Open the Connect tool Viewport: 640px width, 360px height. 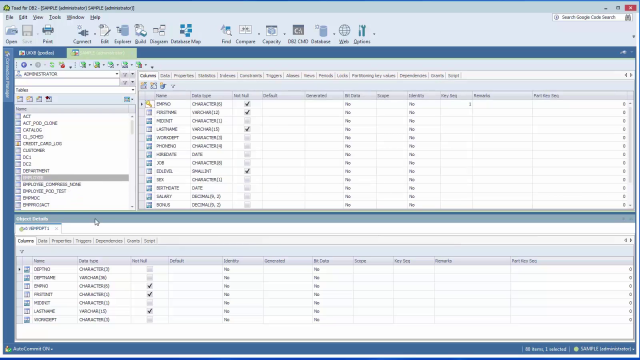coord(82,34)
